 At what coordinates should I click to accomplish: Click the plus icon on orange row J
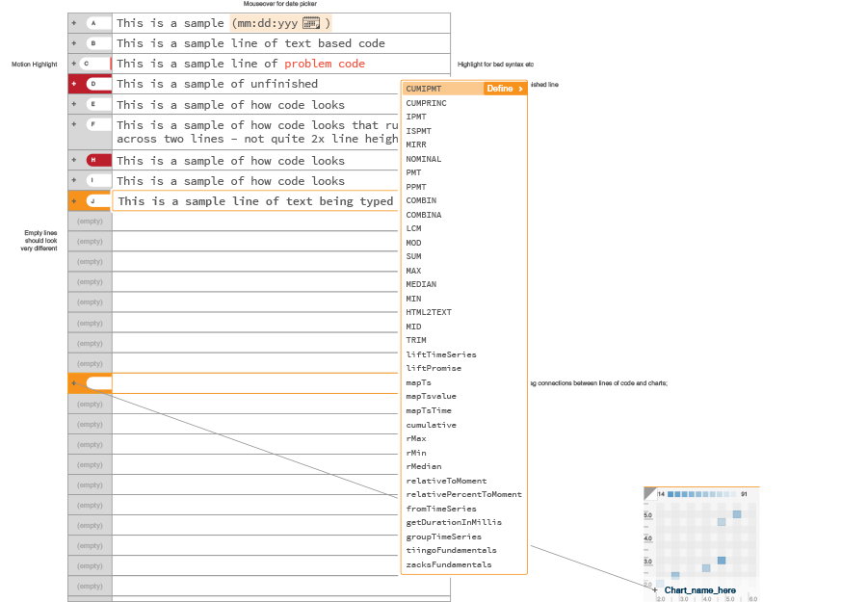[x=74, y=201]
